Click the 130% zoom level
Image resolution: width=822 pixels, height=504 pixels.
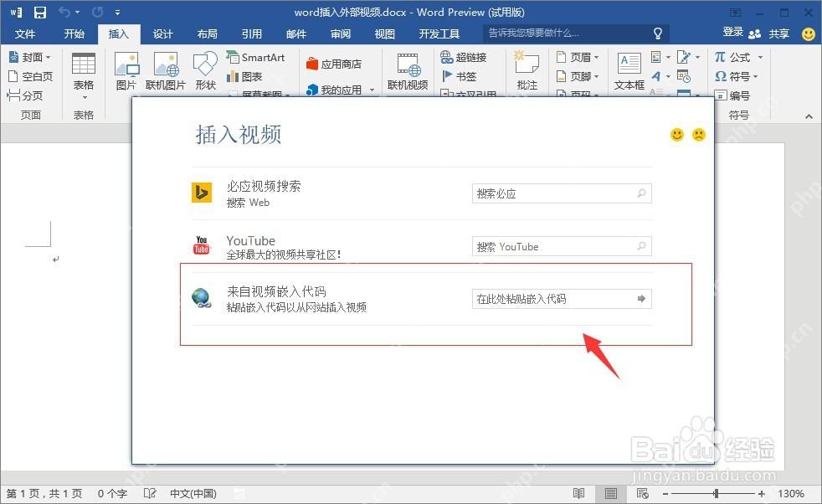point(790,493)
